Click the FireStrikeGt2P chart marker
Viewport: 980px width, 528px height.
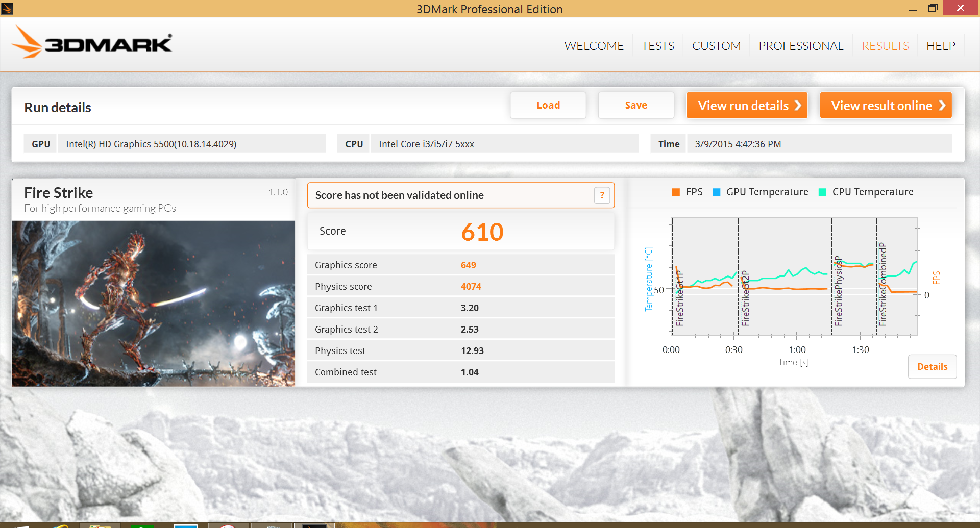(745, 298)
